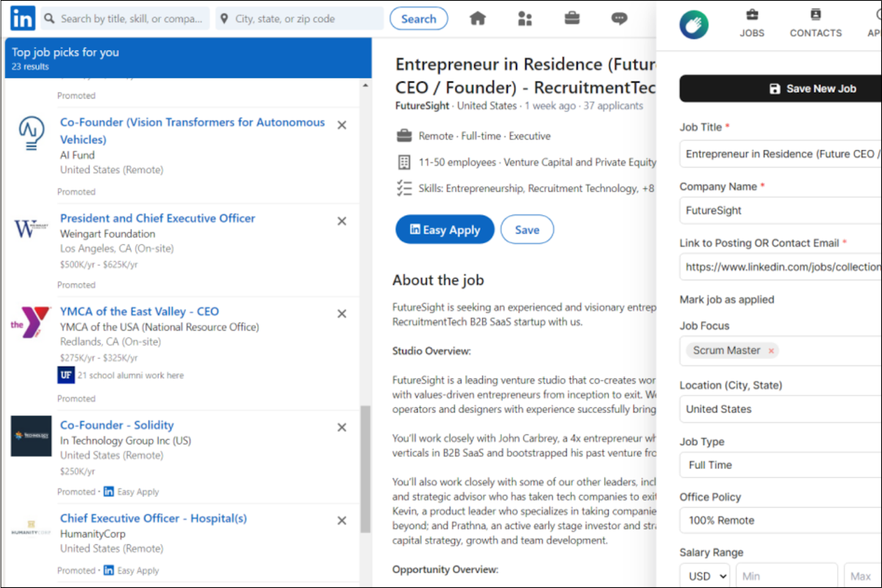Click the AI Fund company logo
The image size is (882, 588).
31,135
